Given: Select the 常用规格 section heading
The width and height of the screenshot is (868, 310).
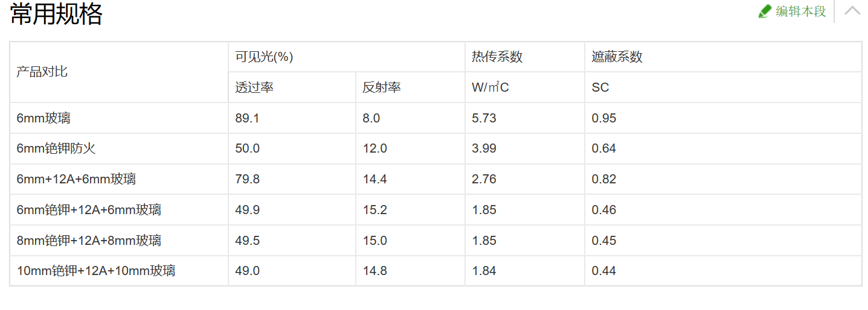Looking at the screenshot, I should point(56,13).
